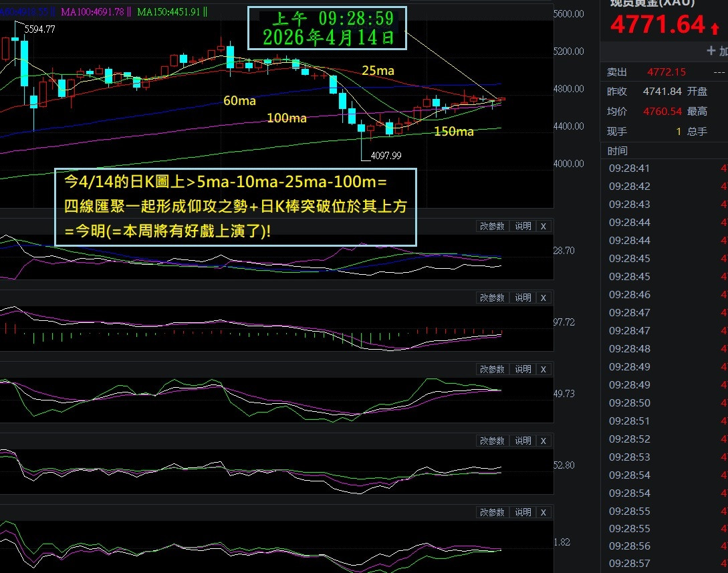Show 说明 for the bottom 1.82 panel
Screen dimensions: 728x573
[523, 513]
